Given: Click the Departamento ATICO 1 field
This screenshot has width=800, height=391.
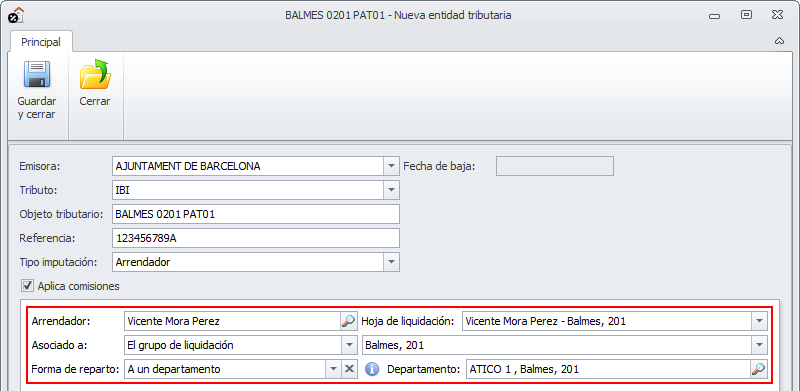Looking at the screenshot, I should 608,369.
